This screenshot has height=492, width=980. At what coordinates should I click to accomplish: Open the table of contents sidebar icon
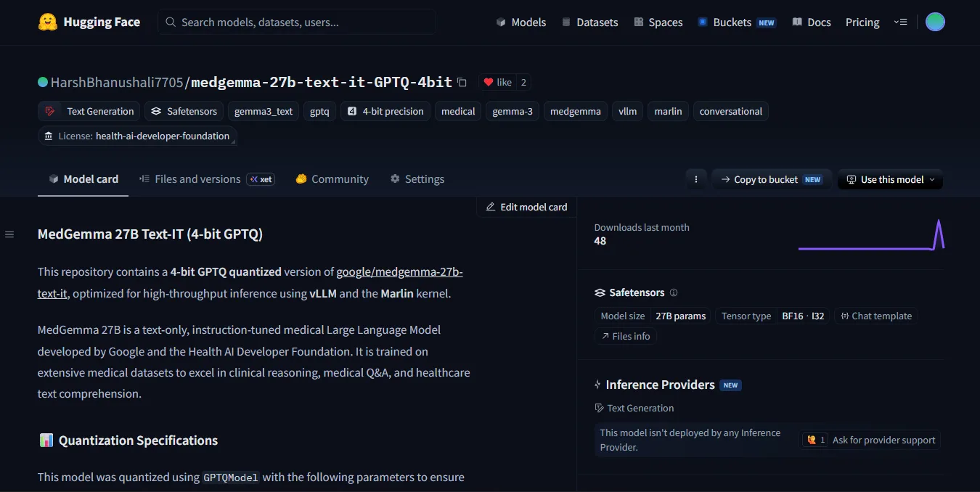pyautogui.click(x=9, y=234)
